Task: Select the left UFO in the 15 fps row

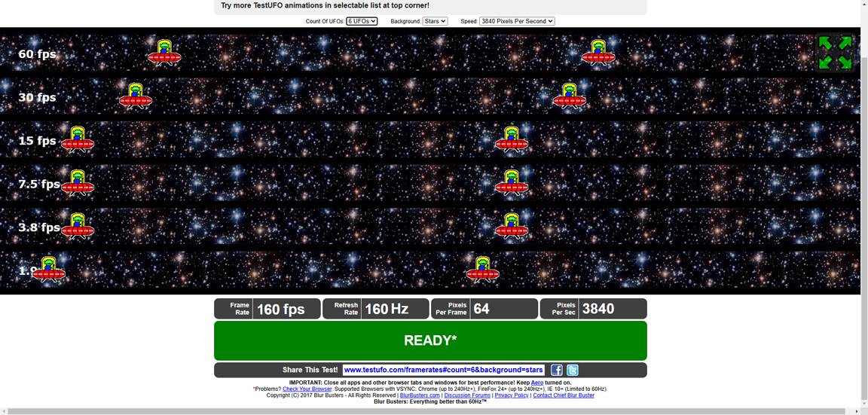Action: point(77,140)
